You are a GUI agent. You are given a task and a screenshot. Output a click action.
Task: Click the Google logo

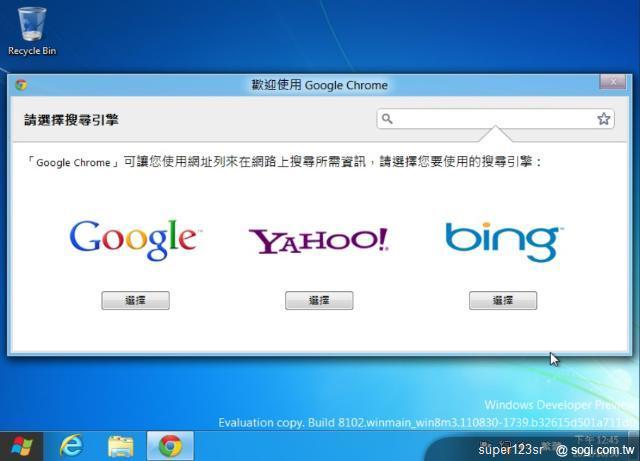135,240
